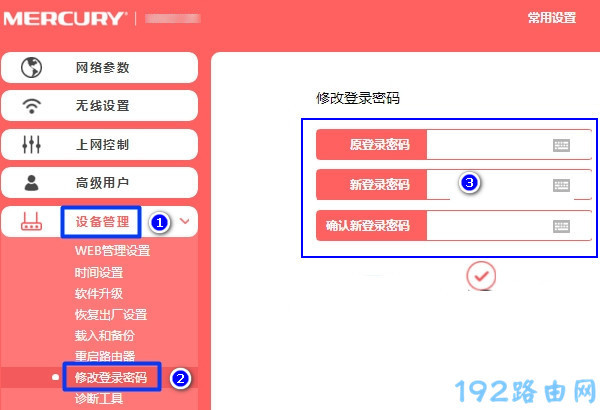The height and width of the screenshot is (410, 600).
Task: Open 常用设置 in the top bar
Action: pyautogui.click(x=552, y=18)
